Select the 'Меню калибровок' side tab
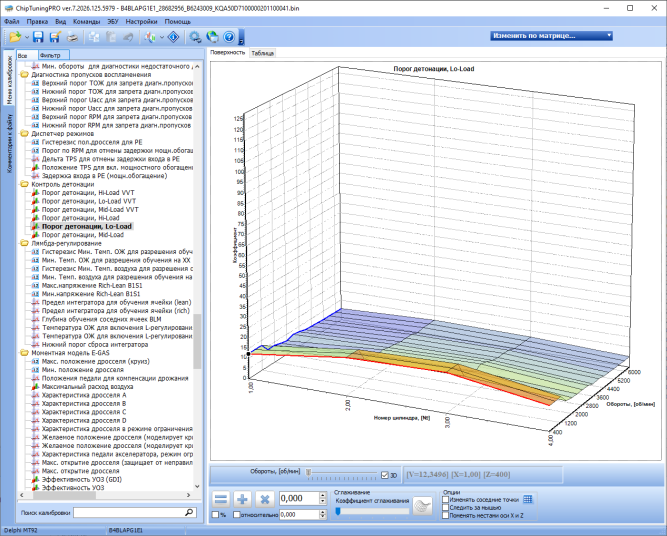The image size is (667, 536). [9, 80]
